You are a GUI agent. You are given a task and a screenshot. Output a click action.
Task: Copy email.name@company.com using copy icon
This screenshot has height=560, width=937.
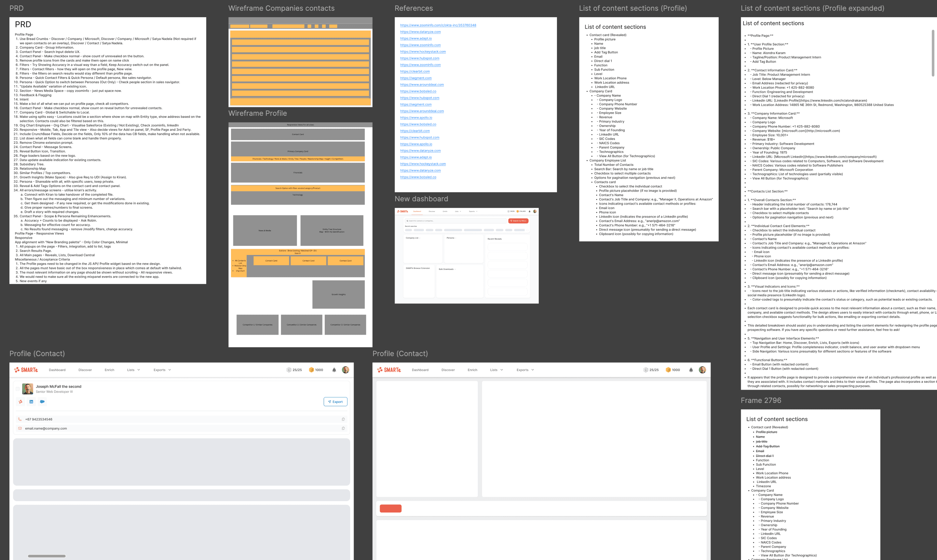(343, 428)
